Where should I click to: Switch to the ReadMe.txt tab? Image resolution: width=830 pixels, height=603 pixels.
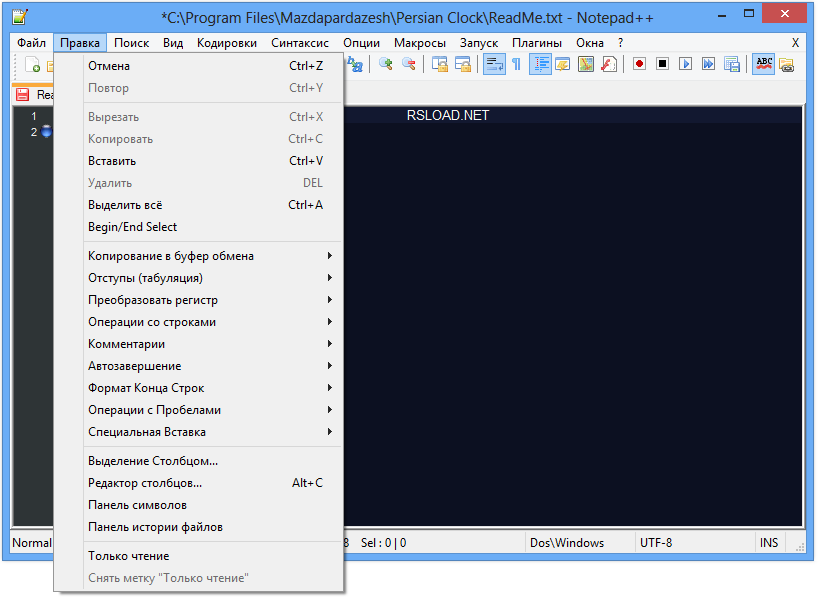[x=40, y=95]
